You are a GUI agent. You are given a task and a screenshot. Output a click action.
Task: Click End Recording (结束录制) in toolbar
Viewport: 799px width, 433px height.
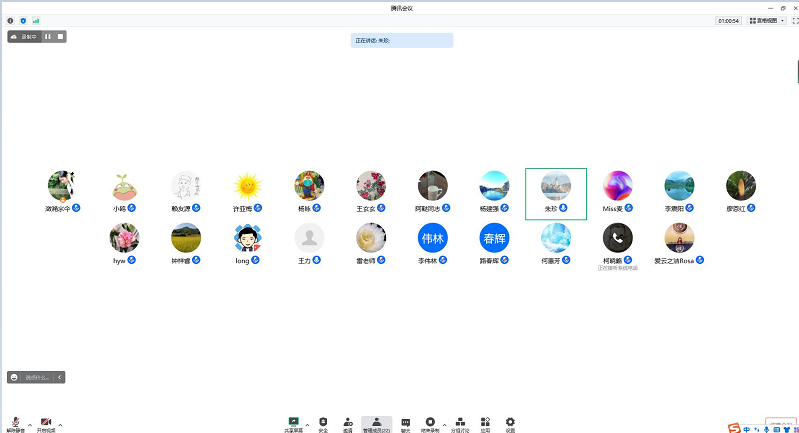pos(430,423)
